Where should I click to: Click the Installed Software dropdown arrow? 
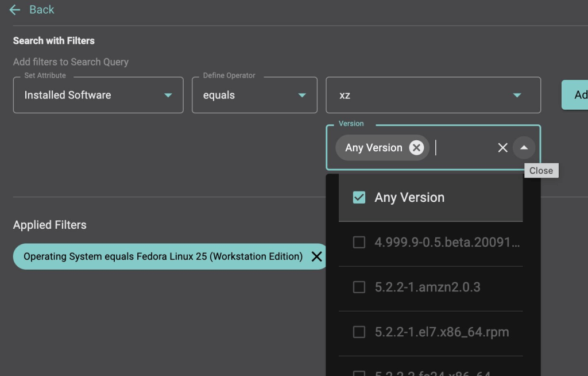coord(168,95)
